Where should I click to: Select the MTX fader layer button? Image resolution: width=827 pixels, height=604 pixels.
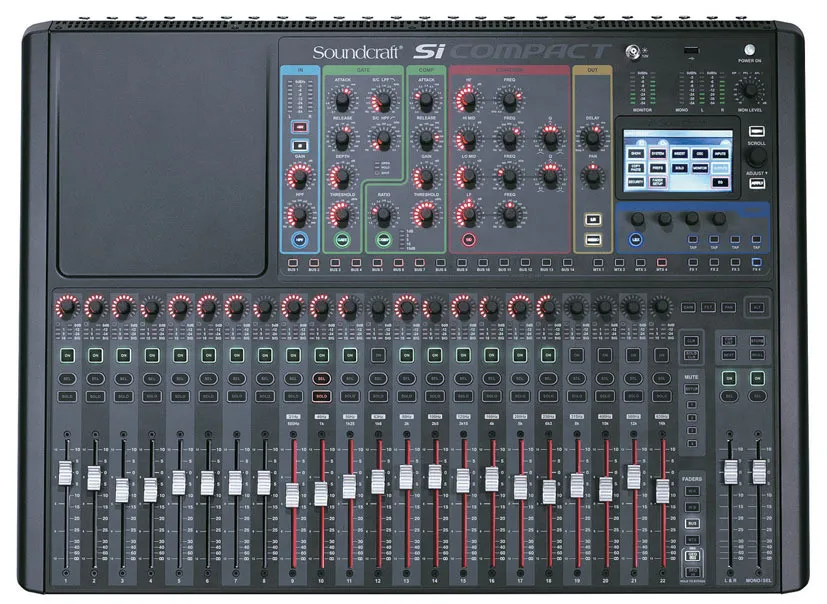point(692,540)
